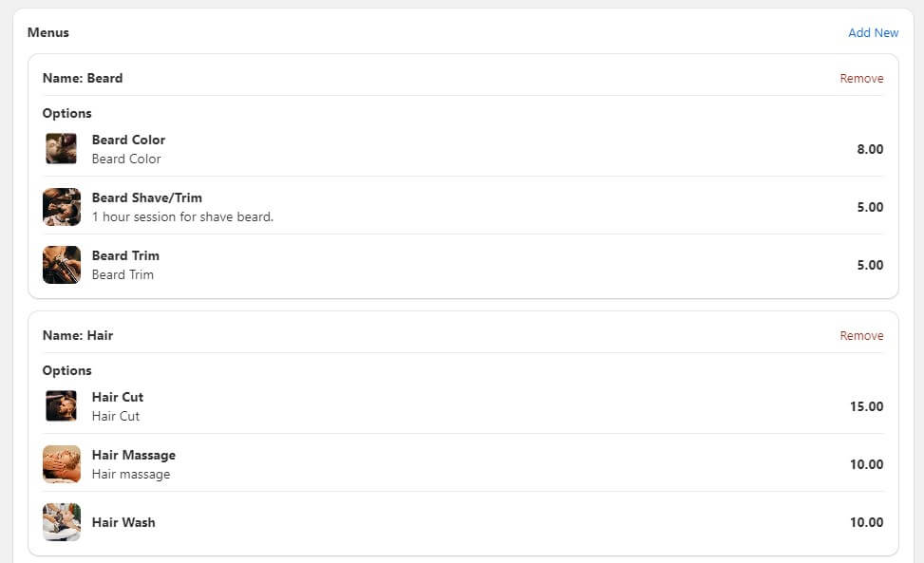Click the Beard Trim thumbnail image

(x=62, y=265)
